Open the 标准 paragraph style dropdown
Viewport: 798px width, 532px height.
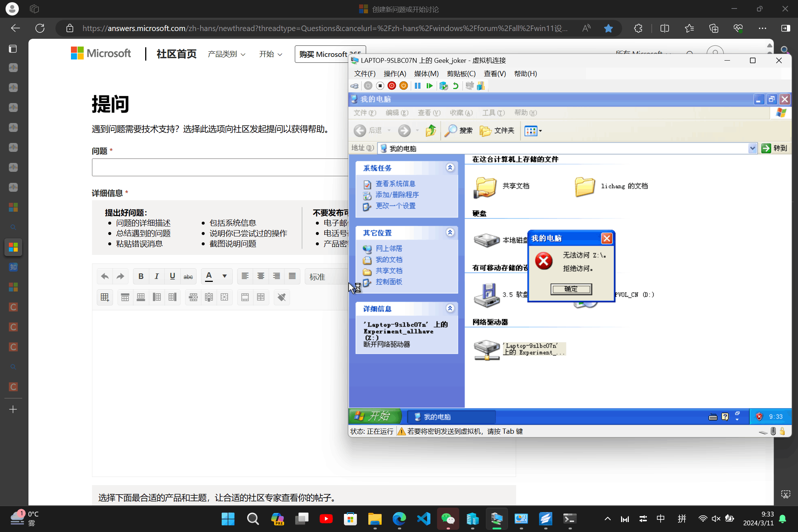[327, 277]
